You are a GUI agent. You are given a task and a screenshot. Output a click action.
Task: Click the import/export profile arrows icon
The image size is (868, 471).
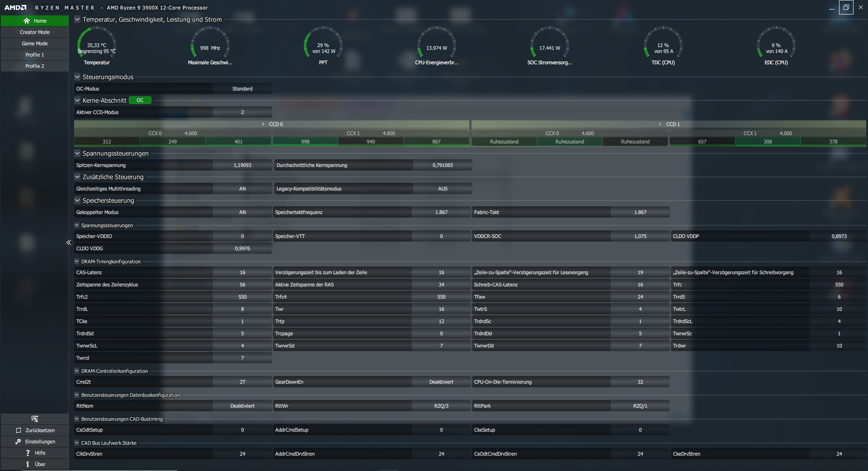click(x=35, y=419)
